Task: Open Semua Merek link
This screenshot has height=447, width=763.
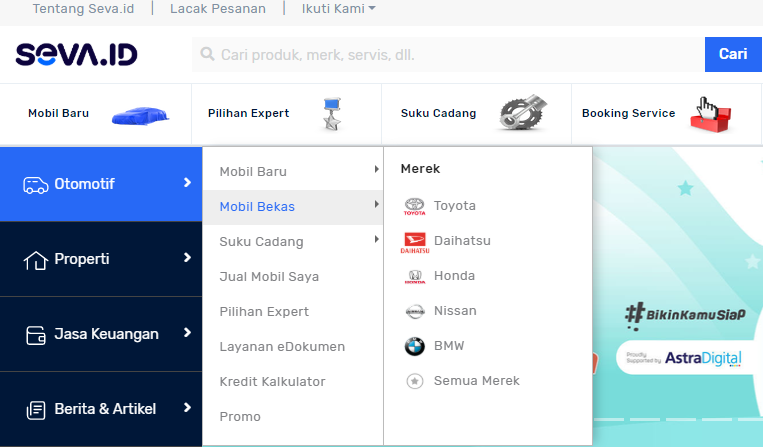Action: click(x=477, y=381)
